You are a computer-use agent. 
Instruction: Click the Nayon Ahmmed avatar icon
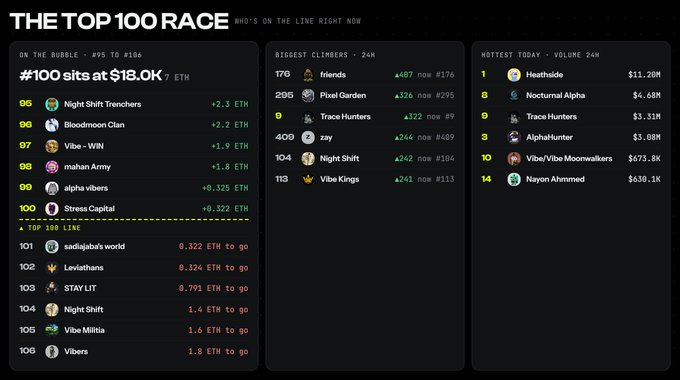pos(514,179)
